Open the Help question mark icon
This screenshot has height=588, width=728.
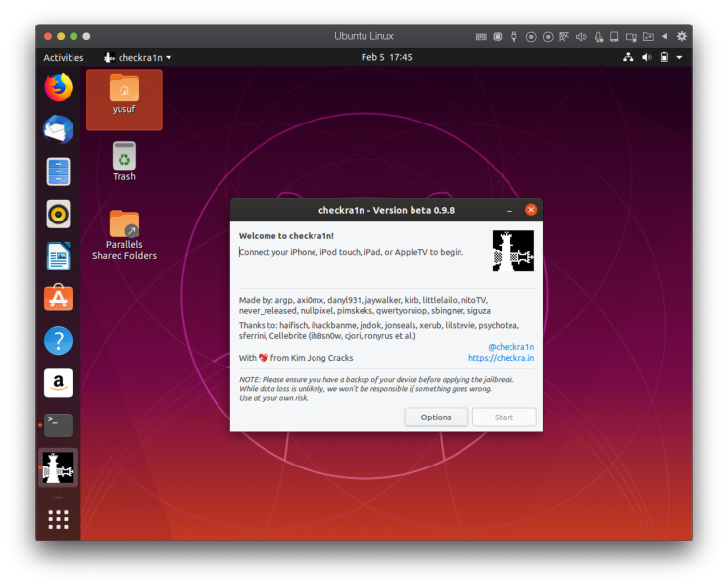click(58, 341)
